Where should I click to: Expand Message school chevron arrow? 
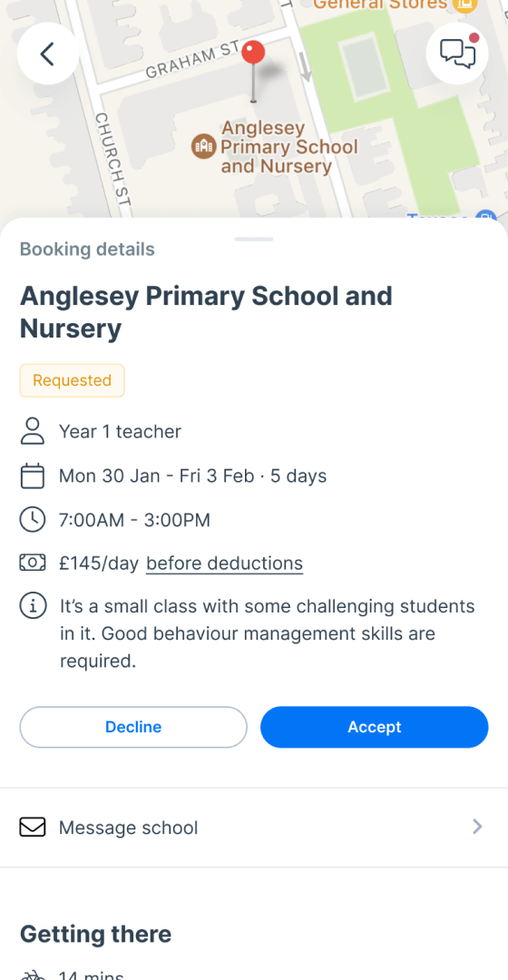coord(477,828)
